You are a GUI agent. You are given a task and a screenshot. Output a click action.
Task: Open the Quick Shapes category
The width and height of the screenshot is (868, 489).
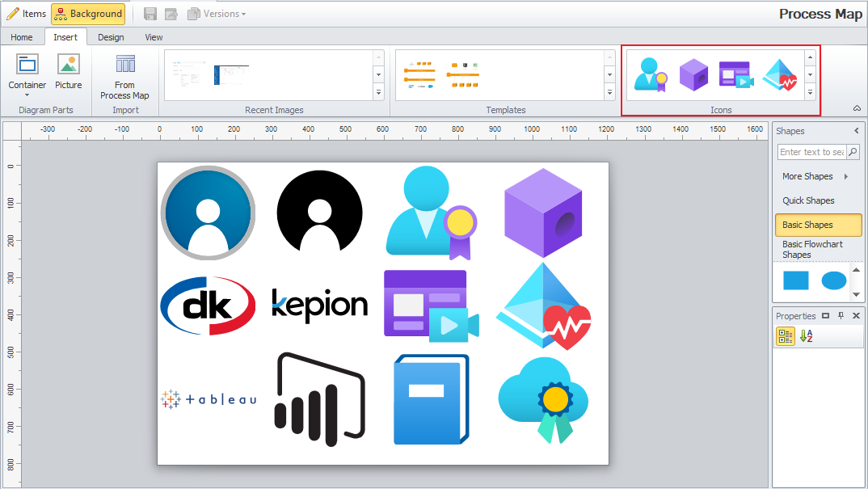pos(818,200)
